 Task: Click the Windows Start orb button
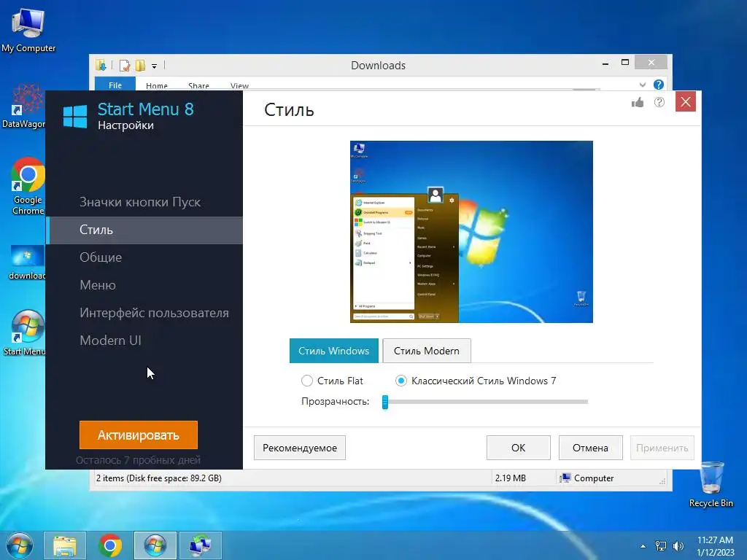(x=20, y=545)
